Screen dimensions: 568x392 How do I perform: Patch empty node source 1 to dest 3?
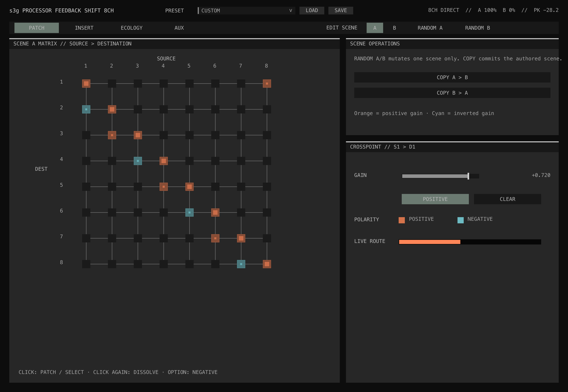tap(86, 135)
